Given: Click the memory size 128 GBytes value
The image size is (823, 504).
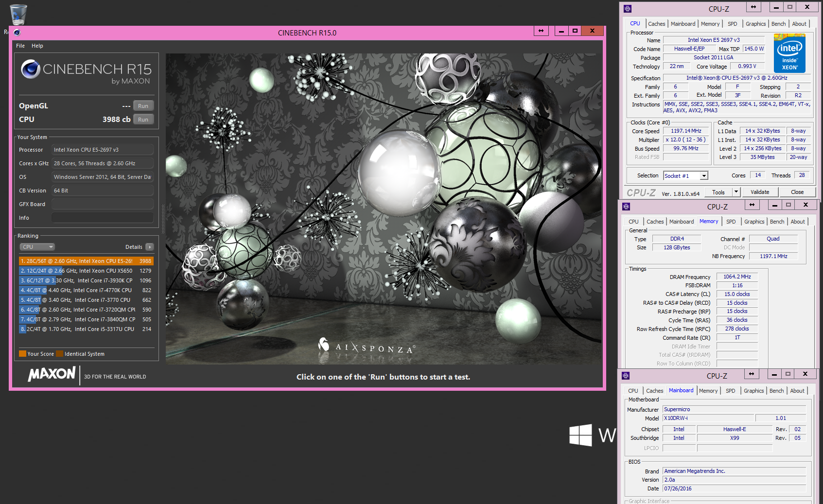Looking at the screenshot, I should 677,247.
